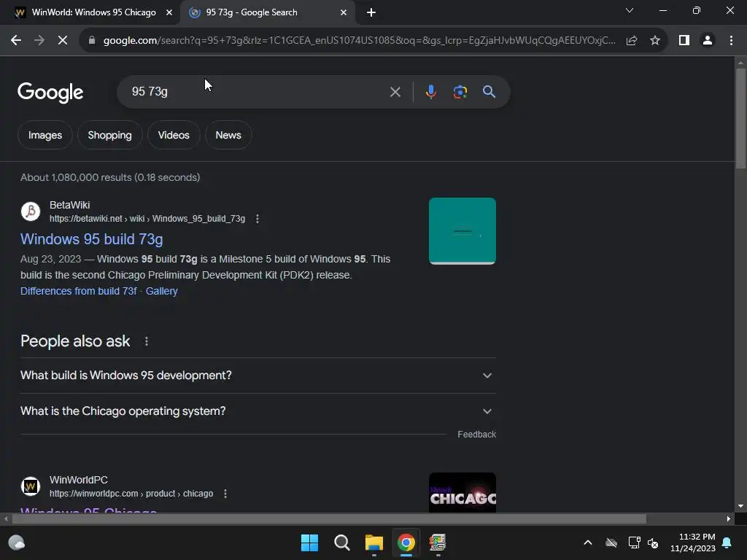The image size is (747, 560).
Task: Click the scroll down arrow
Action: point(740,506)
